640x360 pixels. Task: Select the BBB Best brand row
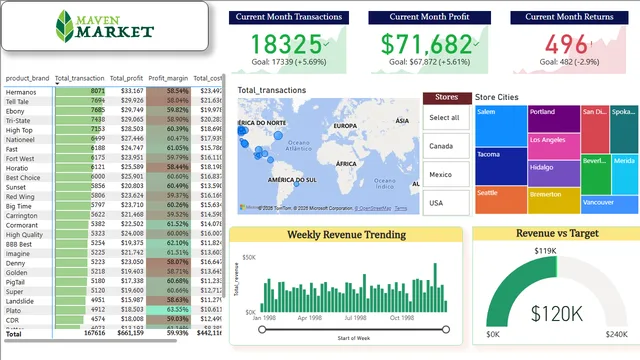pos(113,244)
